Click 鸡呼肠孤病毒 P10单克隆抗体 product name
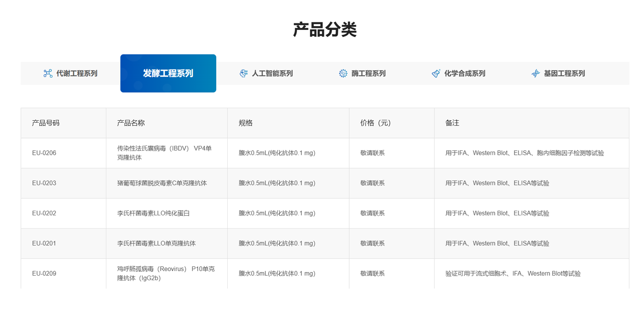Image resolution: width=644 pixels, height=317 pixels. click(x=166, y=274)
